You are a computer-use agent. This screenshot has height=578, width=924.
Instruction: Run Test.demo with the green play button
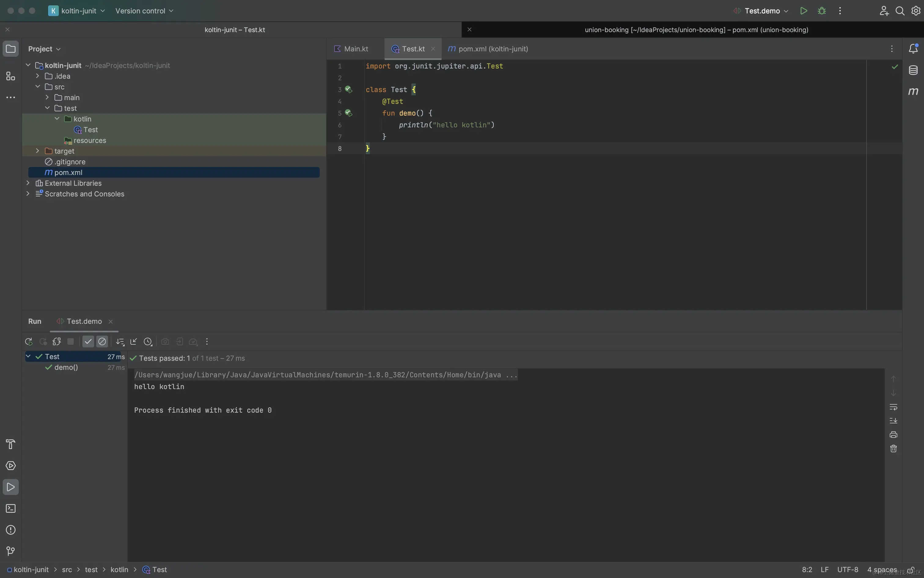click(x=804, y=11)
